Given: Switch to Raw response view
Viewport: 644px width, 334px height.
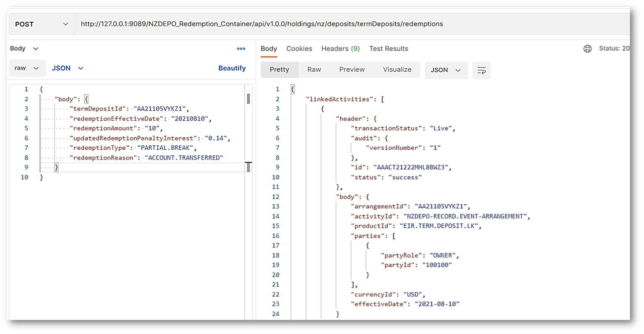Looking at the screenshot, I should coord(314,70).
